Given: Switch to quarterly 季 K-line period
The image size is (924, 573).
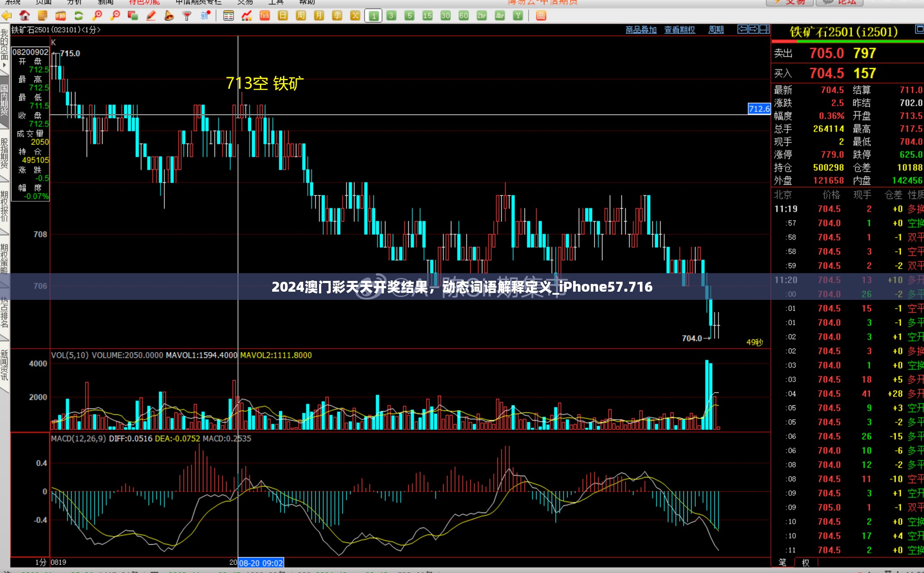Looking at the screenshot, I should (x=337, y=16).
